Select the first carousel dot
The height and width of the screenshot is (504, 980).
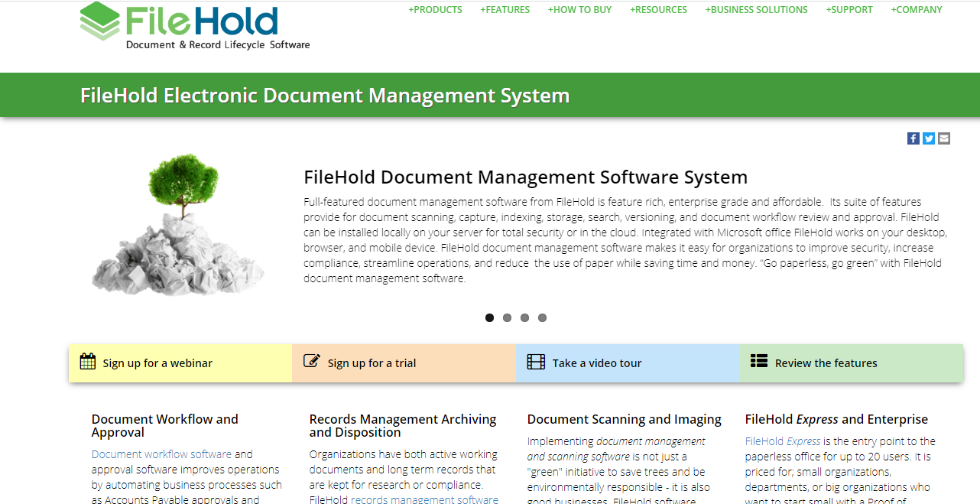[x=490, y=317]
